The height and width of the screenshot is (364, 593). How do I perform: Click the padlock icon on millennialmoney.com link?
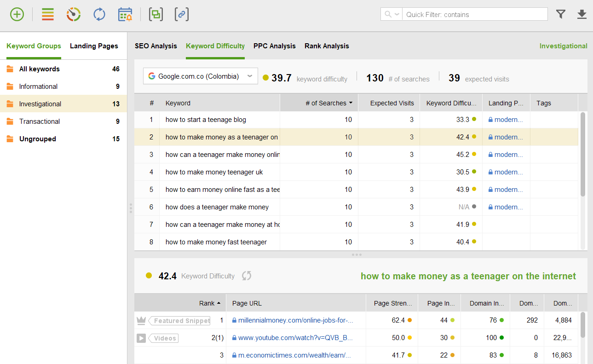235,320
